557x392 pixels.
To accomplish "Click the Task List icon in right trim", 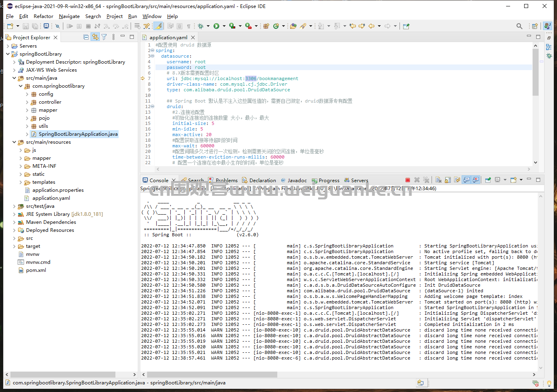I will tap(549, 47).
